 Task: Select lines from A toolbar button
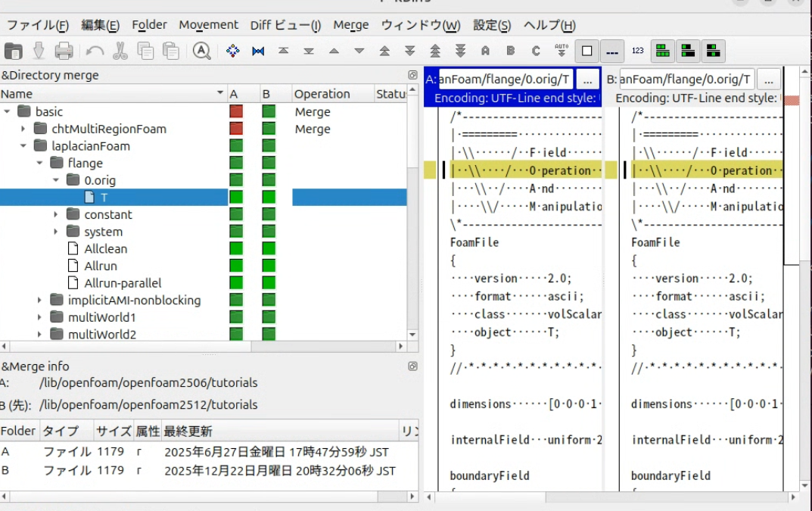click(485, 51)
